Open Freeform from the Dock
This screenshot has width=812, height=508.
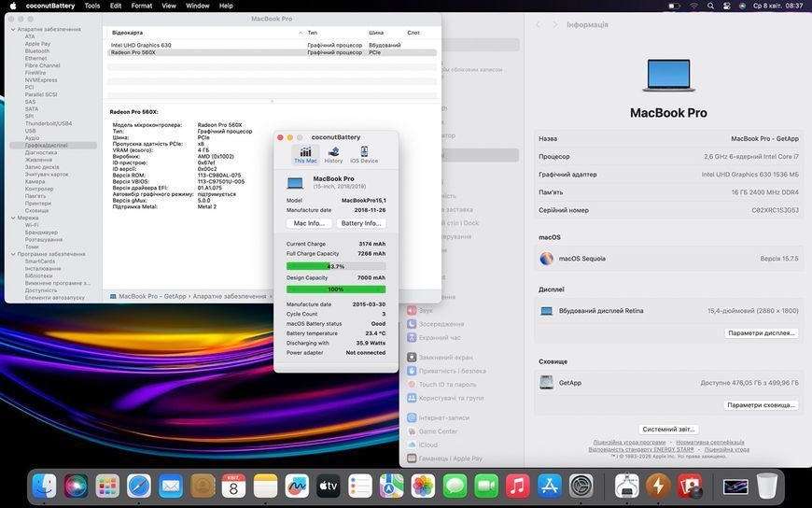click(297, 487)
